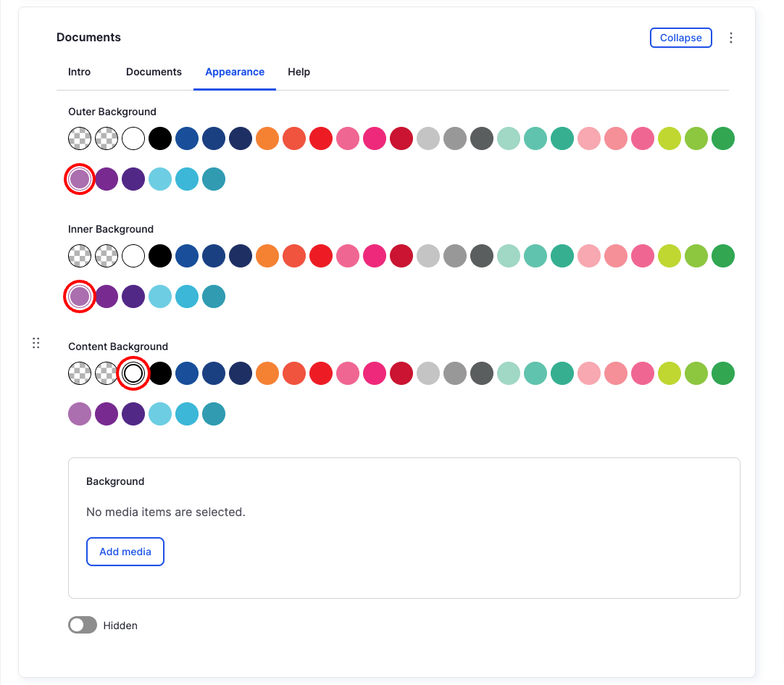Image resolution: width=784 pixels, height=685 pixels.
Task: Select the Appearance tab
Action: tap(235, 72)
